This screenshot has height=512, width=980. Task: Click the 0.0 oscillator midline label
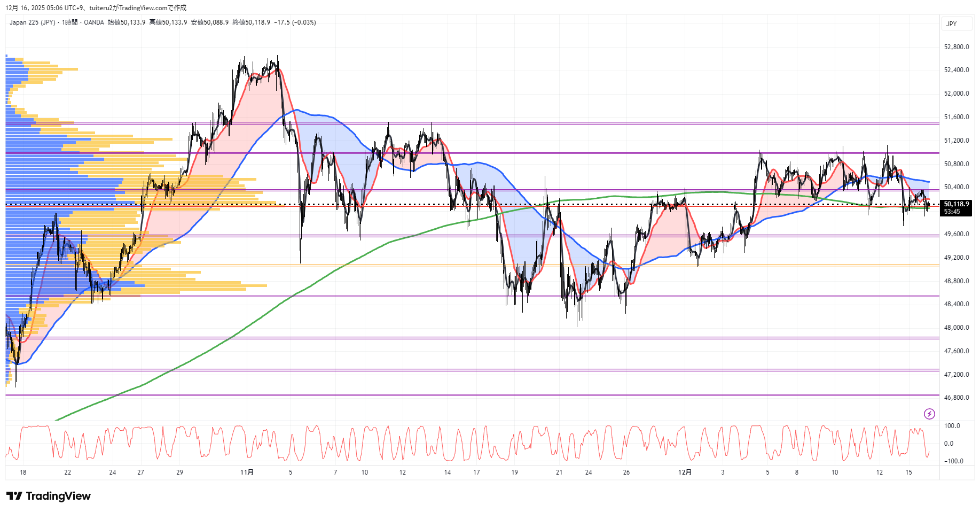[x=948, y=444]
